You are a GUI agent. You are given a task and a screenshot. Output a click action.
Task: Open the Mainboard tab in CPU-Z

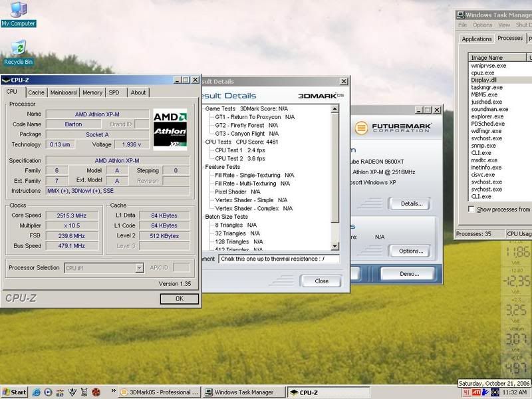click(63, 92)
